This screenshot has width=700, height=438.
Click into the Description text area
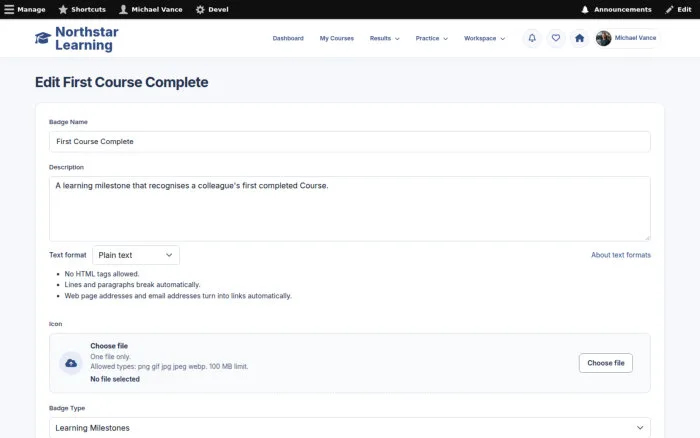pos(350,209)
